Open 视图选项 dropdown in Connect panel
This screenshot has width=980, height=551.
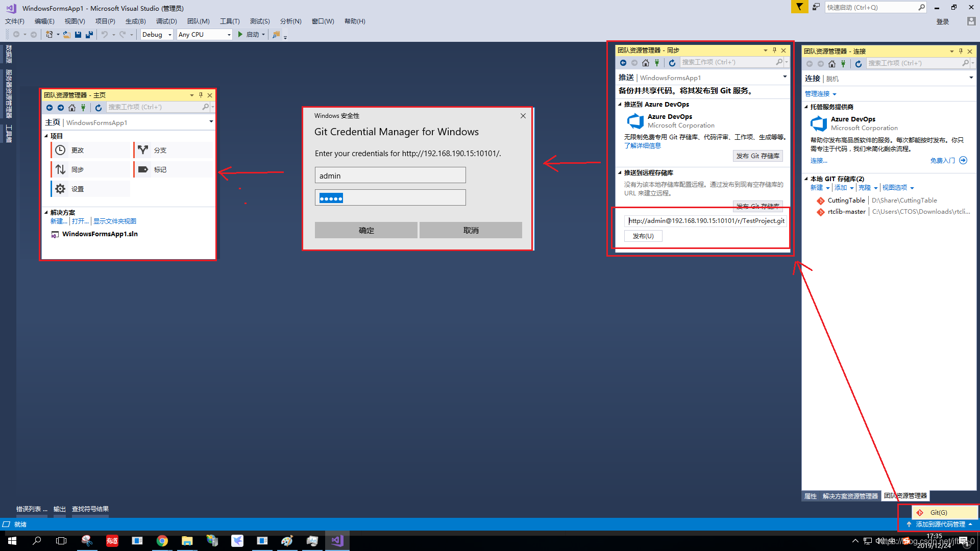click(x=898, y=188)
